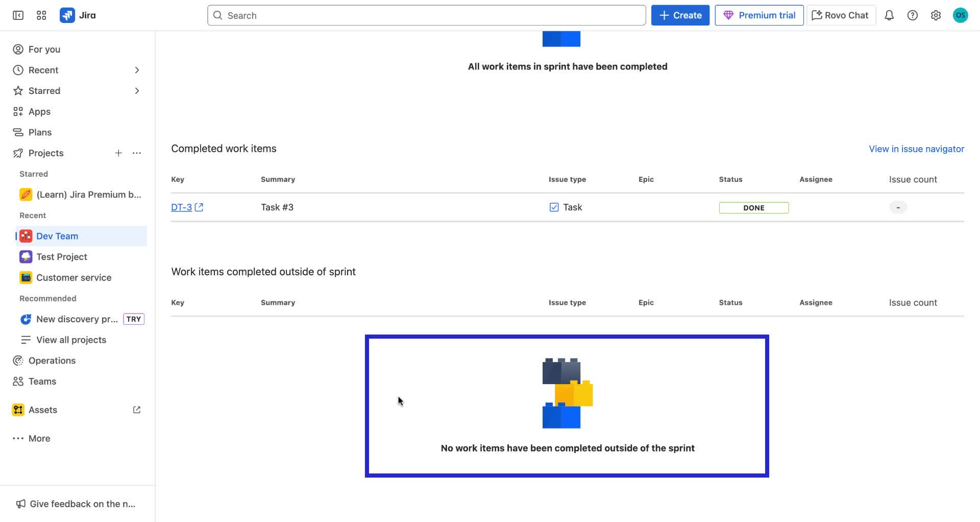
Task: Open the Projects more options menu
Action: click(136, 153)
